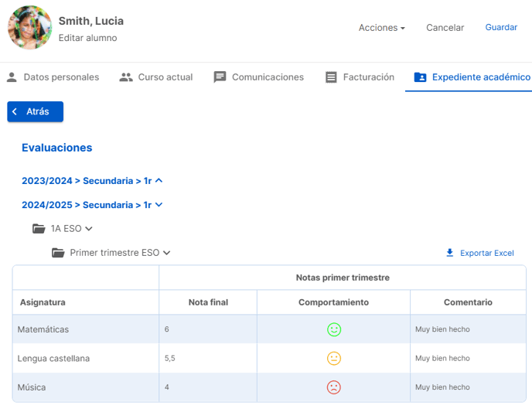Viewport: 532px width, 409px height.
Task: Save changes with Guardar
Action: click(501, 27)
